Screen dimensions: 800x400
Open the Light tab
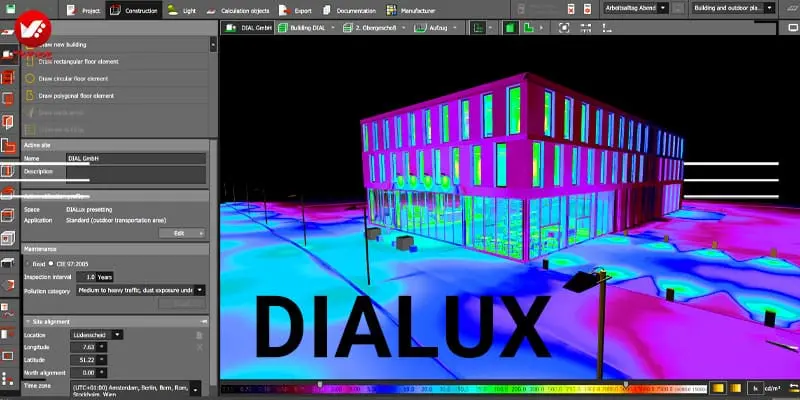(182, 10)
